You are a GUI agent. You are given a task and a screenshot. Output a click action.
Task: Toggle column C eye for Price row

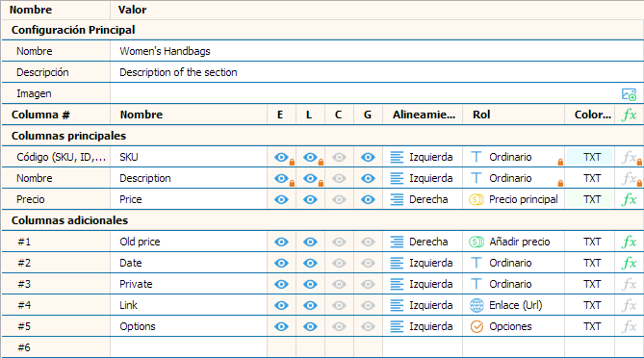coord(339,199)
